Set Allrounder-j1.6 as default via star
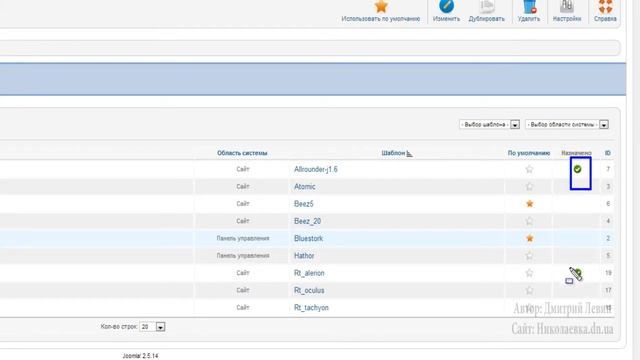The image size is (640, 360). (x=529, y=169)
